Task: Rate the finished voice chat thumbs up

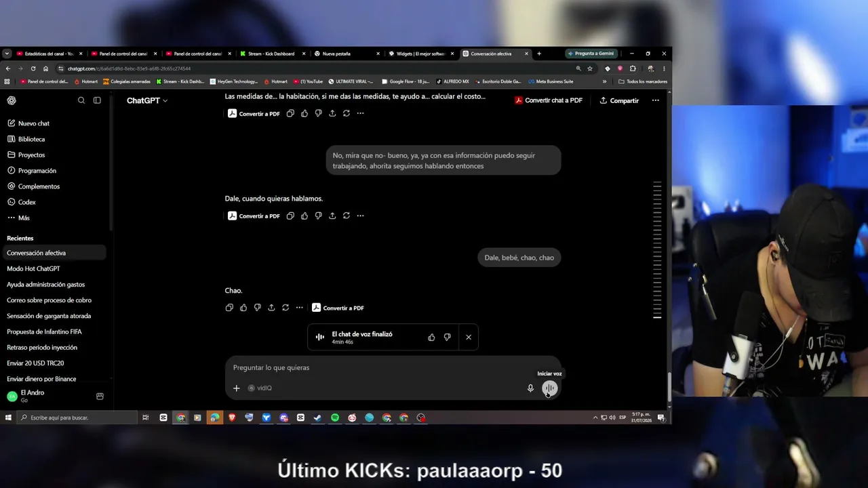Action: click(x=431, y=338)
